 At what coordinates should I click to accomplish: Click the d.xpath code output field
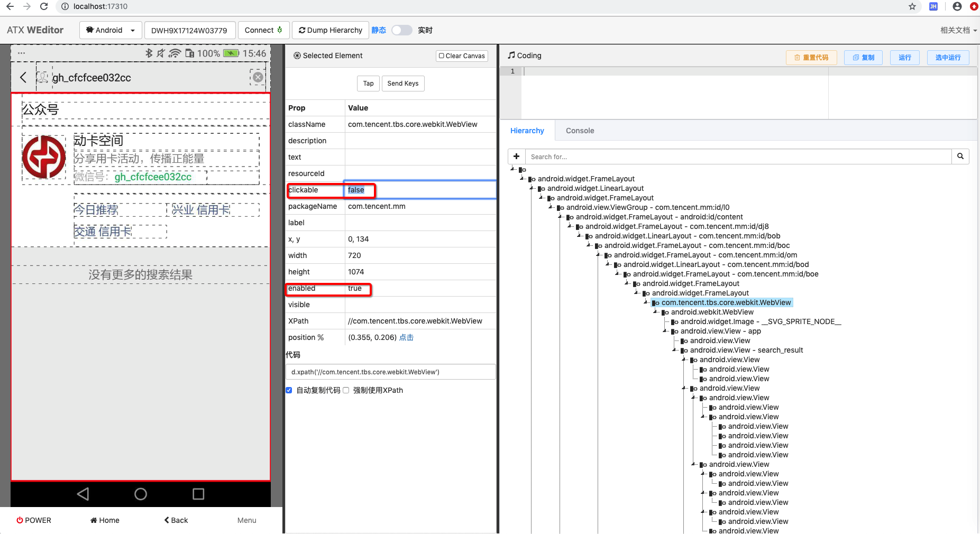tap(391, 372)
